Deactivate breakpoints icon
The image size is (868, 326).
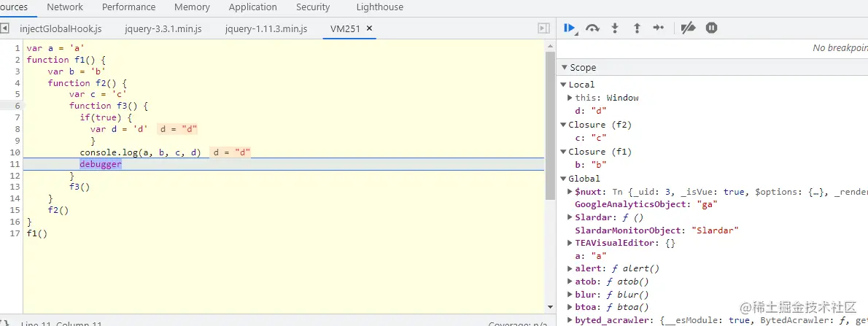[688, 28]
